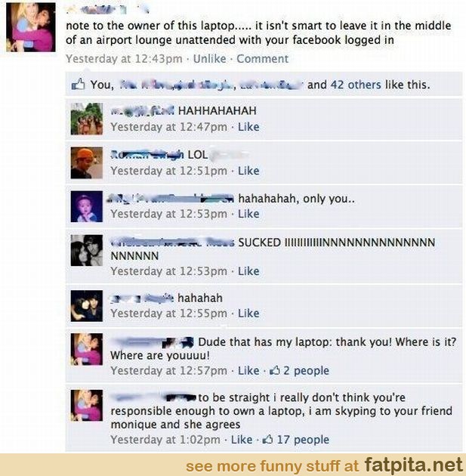The height and width of the screenshot is (476, 466).
Task: Like the 12:55pm hahahah comment
Action: coord(248,313)
